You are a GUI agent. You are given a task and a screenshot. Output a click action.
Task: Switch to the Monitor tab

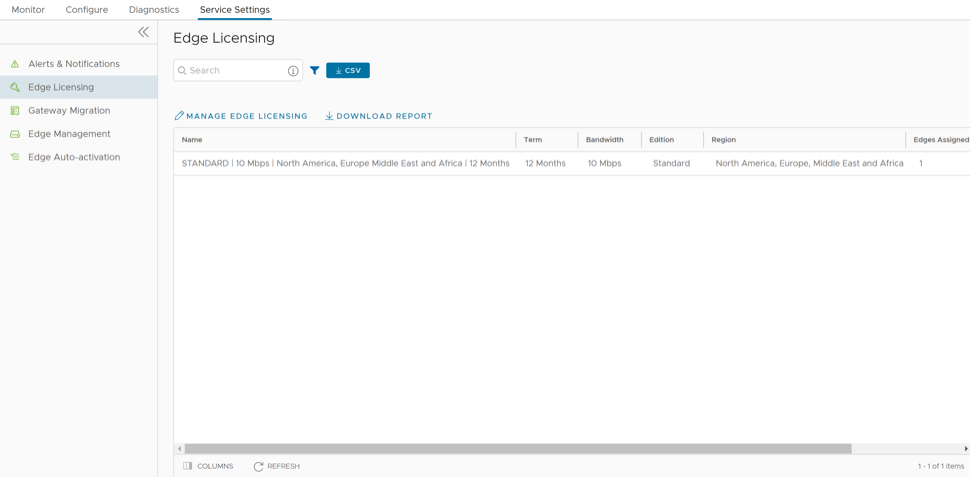point(28,10)
